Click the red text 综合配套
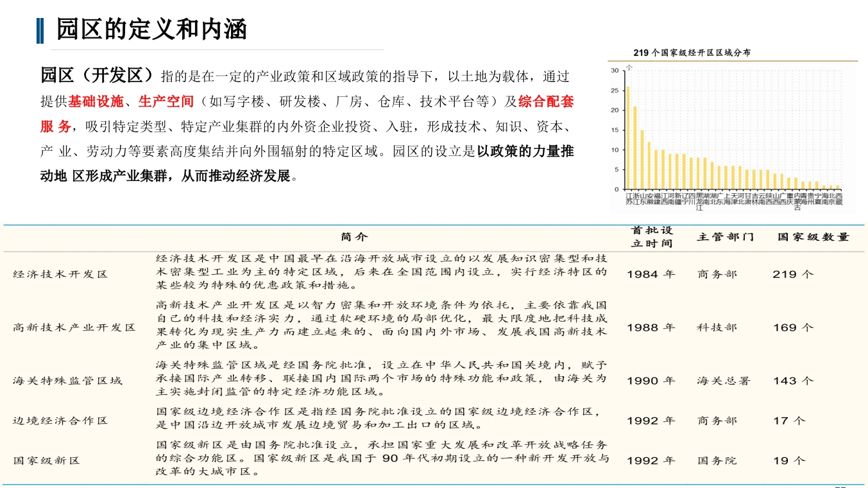868x488 pixels. (546, 101)
